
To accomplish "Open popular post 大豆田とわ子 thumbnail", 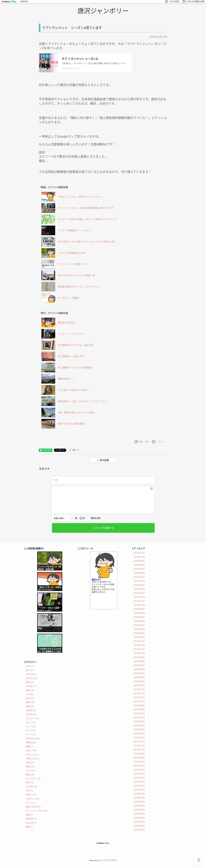I will point(50,643).
